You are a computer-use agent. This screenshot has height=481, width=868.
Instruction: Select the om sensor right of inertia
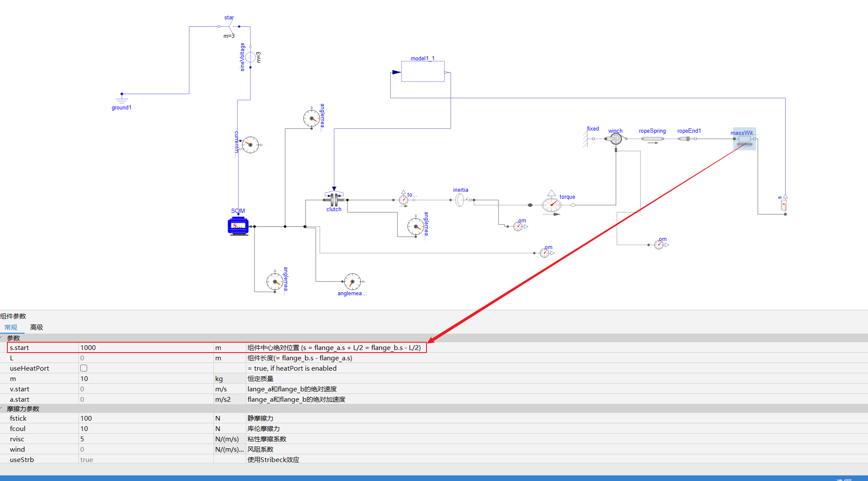(x=518, y=226)
